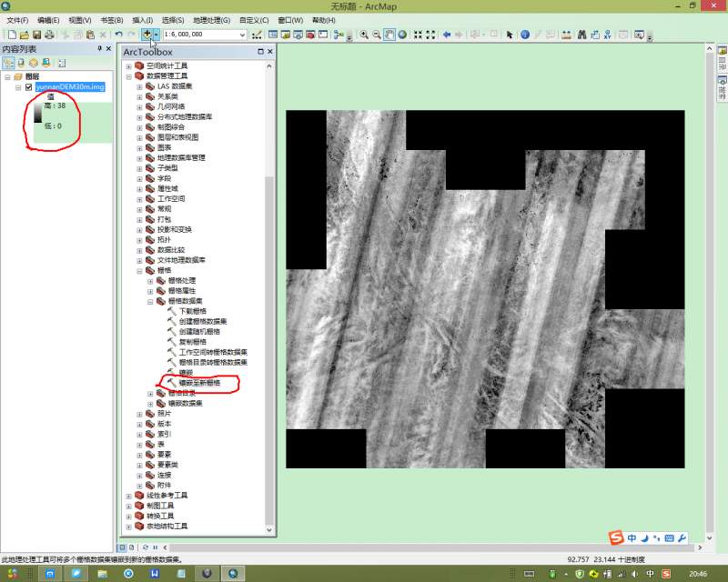
Task: Open the Find binoculars tool
Action: tap(581, 35)
